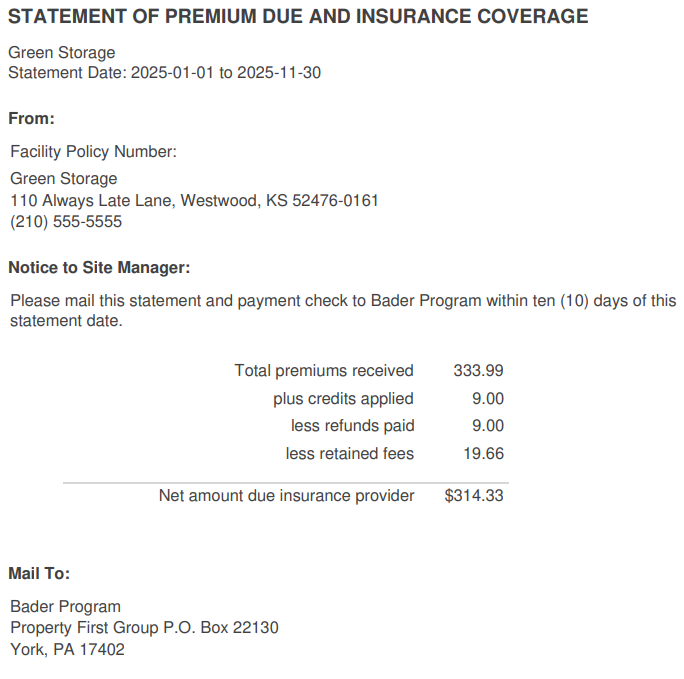Click the Facility Policy Number label

[93, 152]
